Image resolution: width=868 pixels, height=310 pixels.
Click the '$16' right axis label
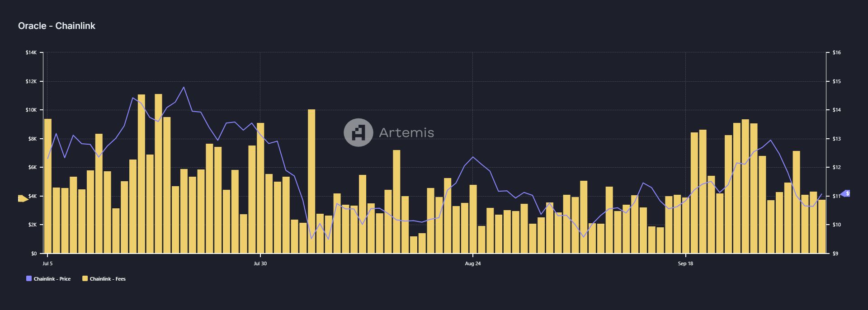pyautogui.click(x=836, y=53)
